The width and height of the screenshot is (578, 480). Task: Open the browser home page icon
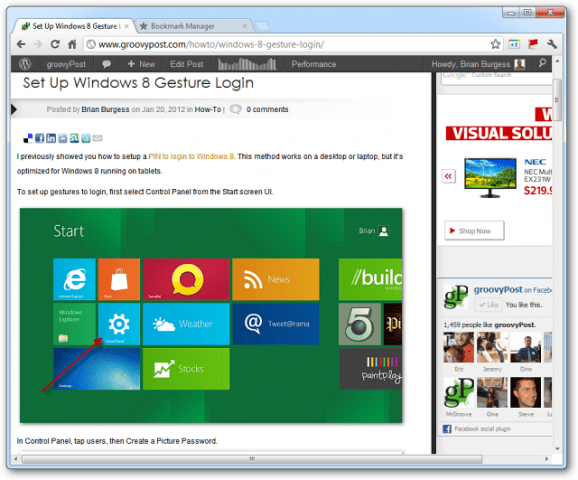(x=72, y=45)
